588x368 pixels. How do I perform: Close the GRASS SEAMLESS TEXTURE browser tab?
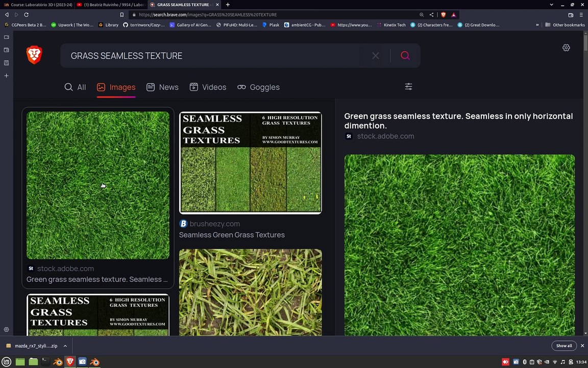click(217, 5)
